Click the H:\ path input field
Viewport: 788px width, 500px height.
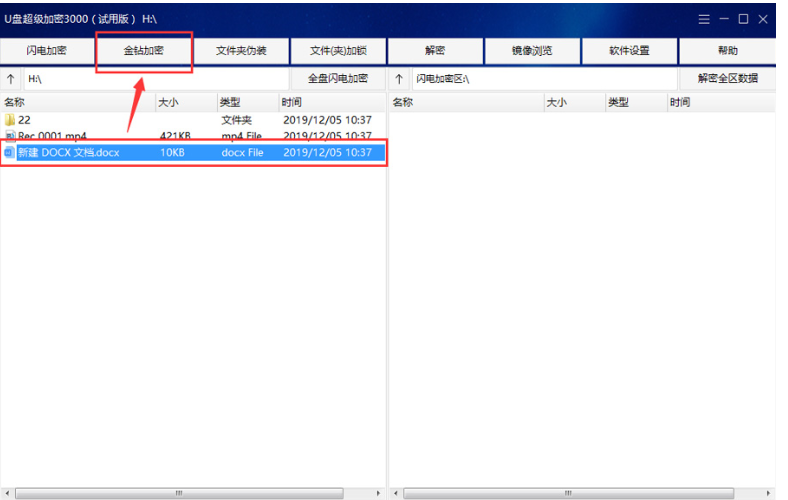pyautogui.click(x=155, y=79)
